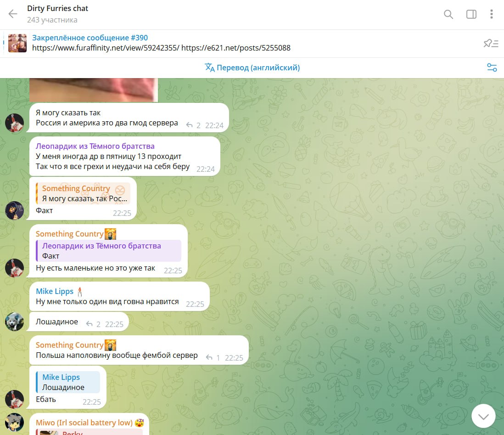Click Miwo's avatar at the bottom
Image resolution: width=504 pixels, height=435 pixels.
tap(15, 423)
